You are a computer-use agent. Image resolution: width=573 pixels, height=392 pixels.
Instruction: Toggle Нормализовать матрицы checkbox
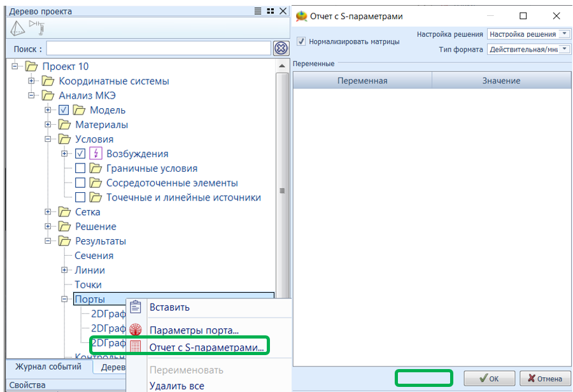click(x=302, y=41)
